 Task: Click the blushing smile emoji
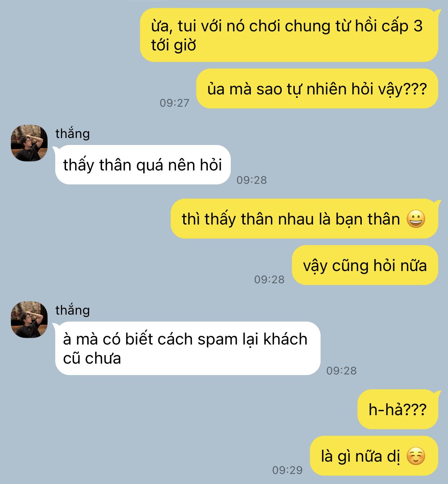(416, 456)
